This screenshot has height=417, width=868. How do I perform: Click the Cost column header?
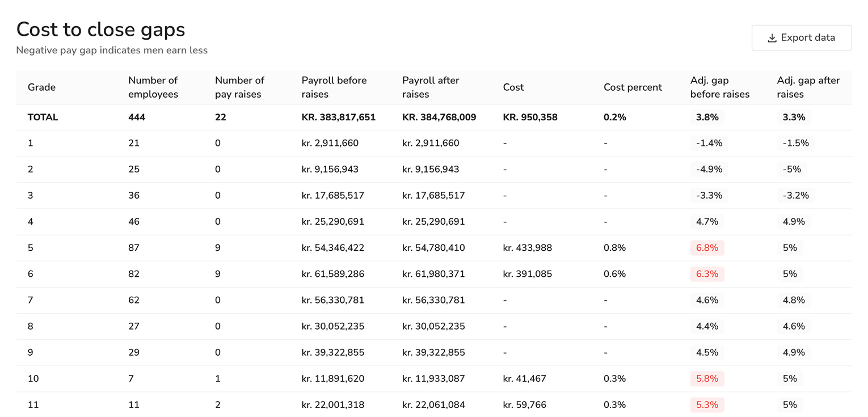coord(513,87)
